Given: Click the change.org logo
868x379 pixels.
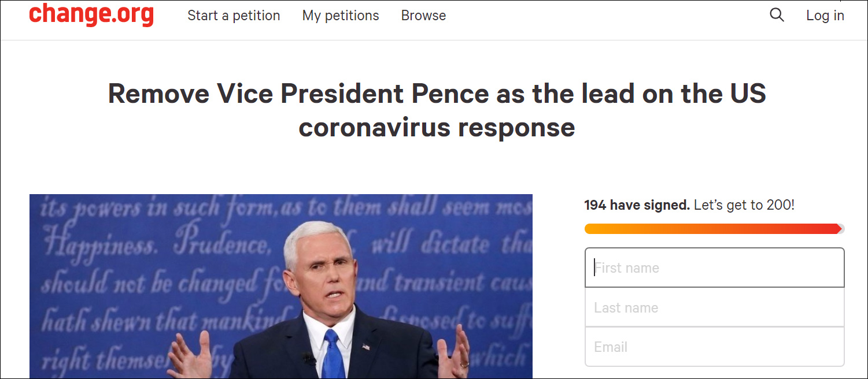Looking at the screenshot, I should 91,15.
